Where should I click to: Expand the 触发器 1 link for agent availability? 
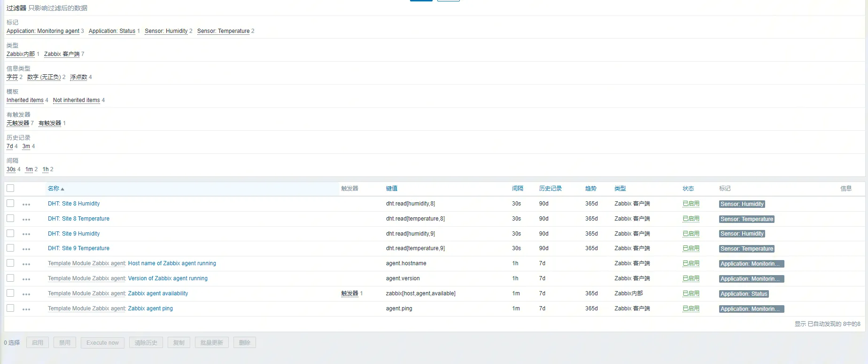[x=349, y=293]
